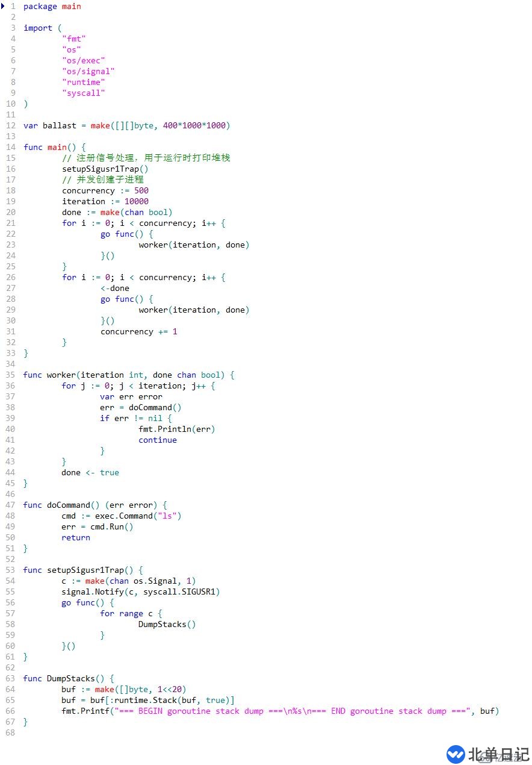The width and height of the screenshot is (532, 765).
Task: Place cursor on "package main" declaration
Action: (x=52, y=6)
